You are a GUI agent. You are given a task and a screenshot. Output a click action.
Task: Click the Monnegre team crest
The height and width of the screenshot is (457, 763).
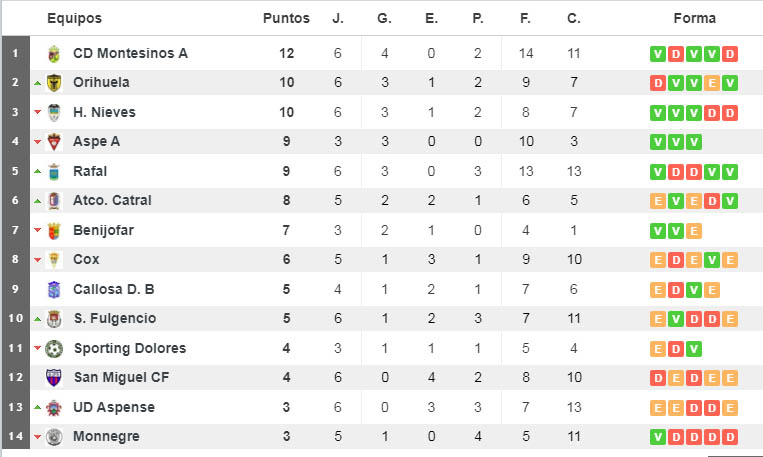coord(54,437)
